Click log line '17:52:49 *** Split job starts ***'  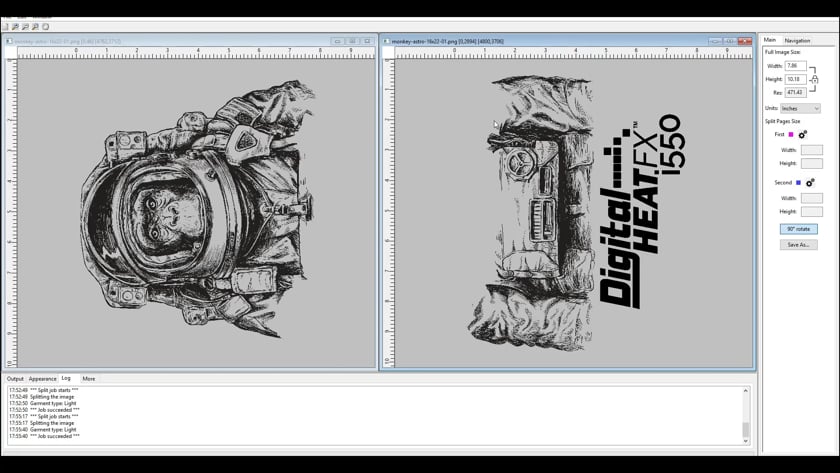(x=43, y=391)
